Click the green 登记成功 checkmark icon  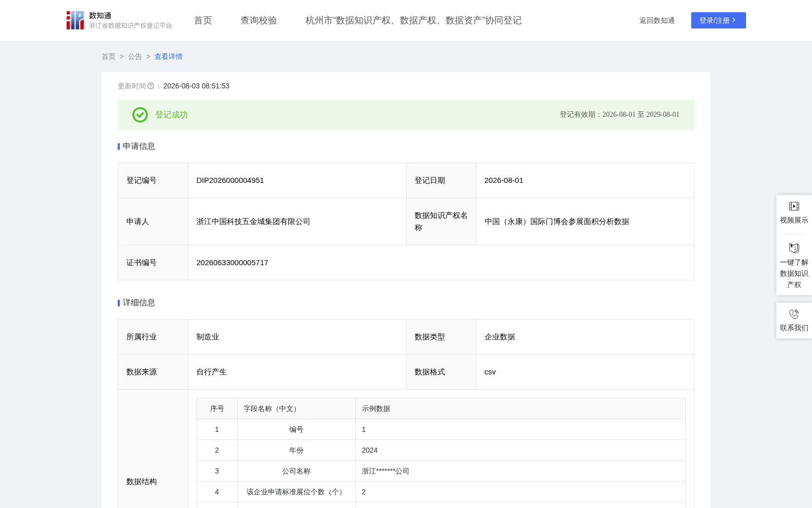(x=140, y=115)
